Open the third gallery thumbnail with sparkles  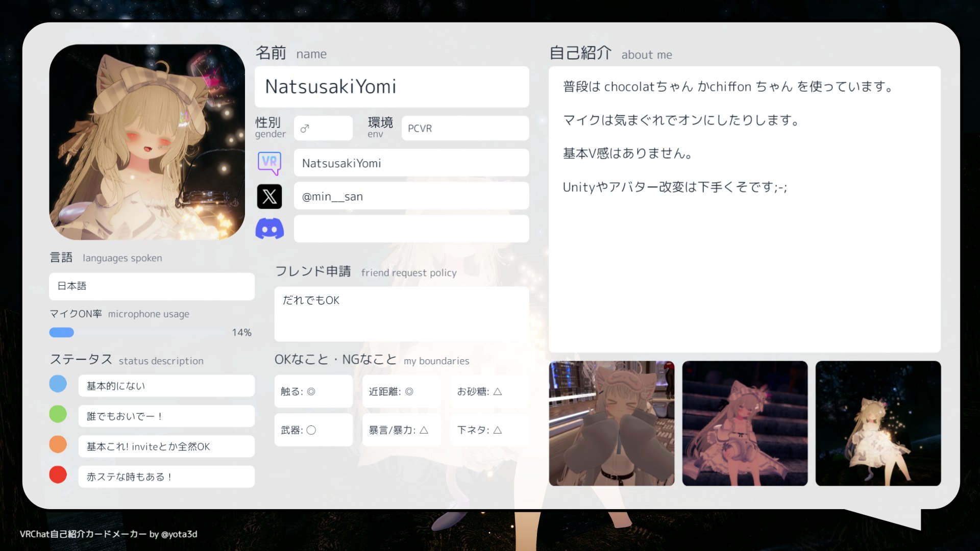(878, 423)
